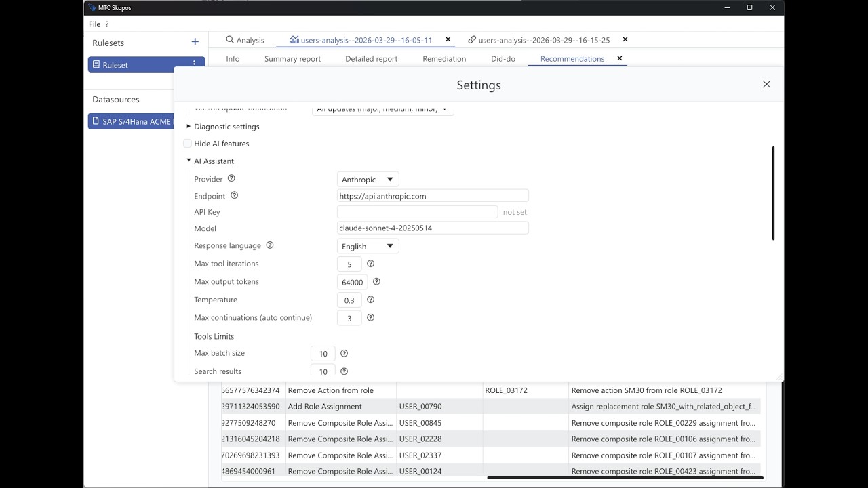The image size is (868, 488).
Task: Show help for the Endpoint setting
Action: click(x=235, y=195)
